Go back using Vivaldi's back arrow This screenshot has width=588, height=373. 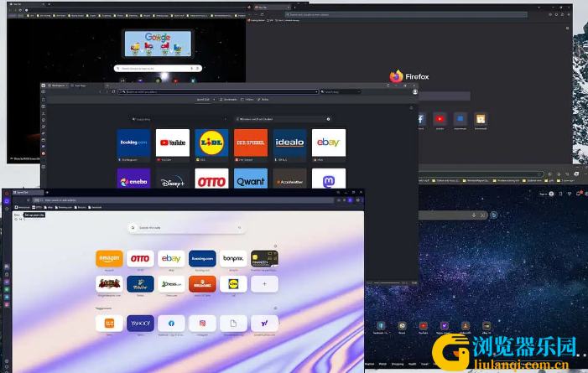(x=100, y=92)
